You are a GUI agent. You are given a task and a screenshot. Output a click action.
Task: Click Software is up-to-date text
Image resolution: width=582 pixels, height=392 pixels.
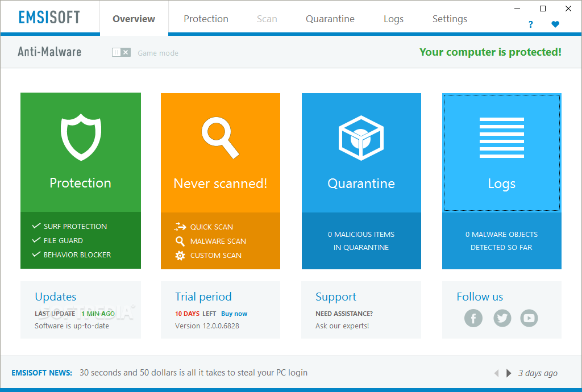[x=72, y=326]
